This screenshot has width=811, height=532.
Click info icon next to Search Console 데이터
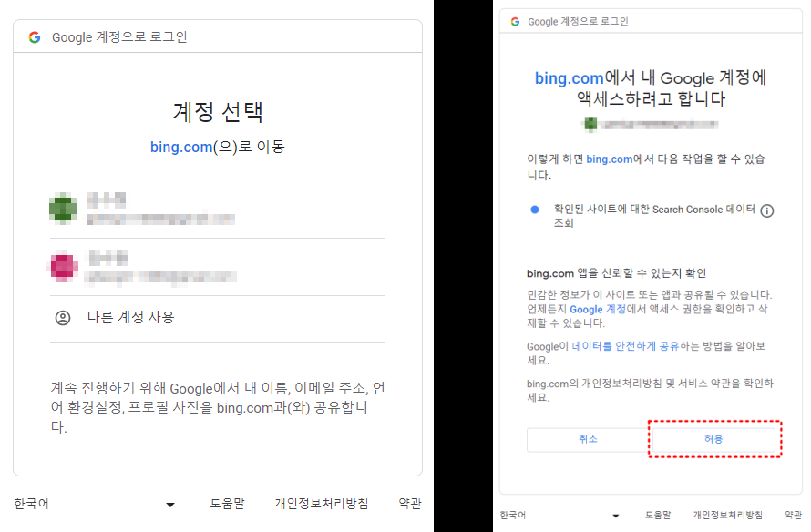767,210
